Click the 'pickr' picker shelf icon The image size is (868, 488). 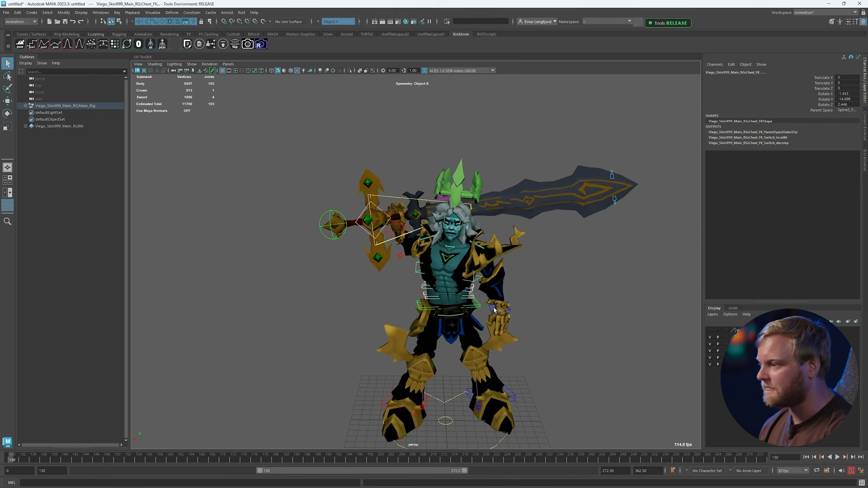tap(162, 44)
